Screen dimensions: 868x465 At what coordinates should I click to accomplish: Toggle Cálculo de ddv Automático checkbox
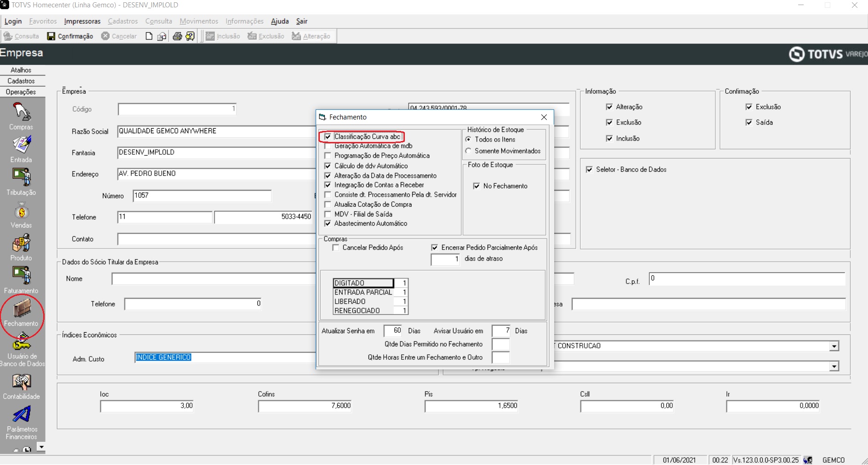(328, 166)
